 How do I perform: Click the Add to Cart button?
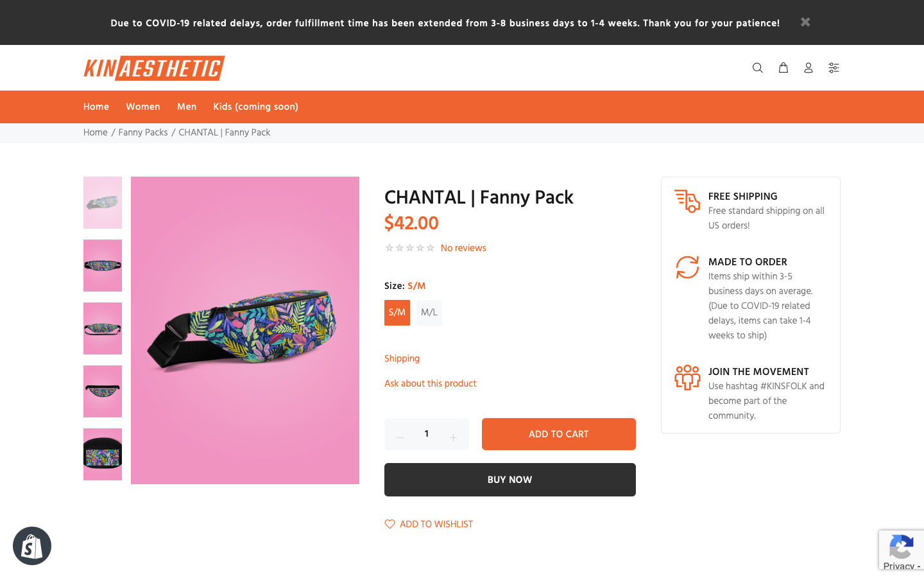click(x=558, y=434)
